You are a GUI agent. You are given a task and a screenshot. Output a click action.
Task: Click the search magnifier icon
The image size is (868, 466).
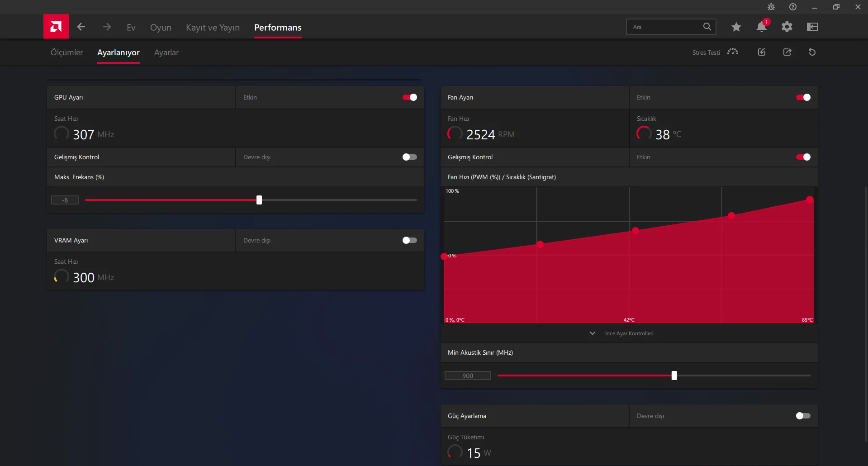(707, 27)
